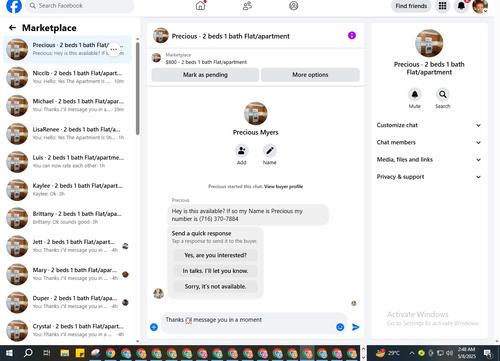500x361 pixels.
Task: Show hidden system tray icons
Action: pyautogui.click(x=412, y=353)
